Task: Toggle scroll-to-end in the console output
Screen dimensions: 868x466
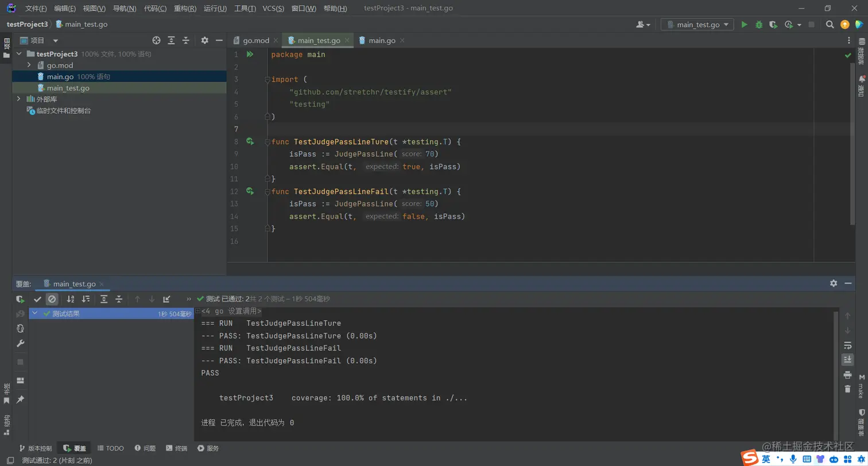Action: coord(847,359)
